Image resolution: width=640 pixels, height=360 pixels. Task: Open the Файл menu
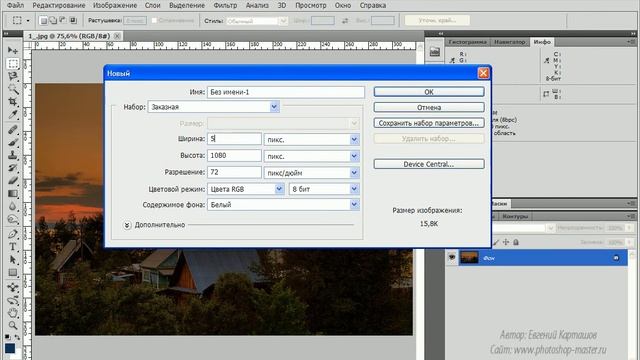point(16,5)
